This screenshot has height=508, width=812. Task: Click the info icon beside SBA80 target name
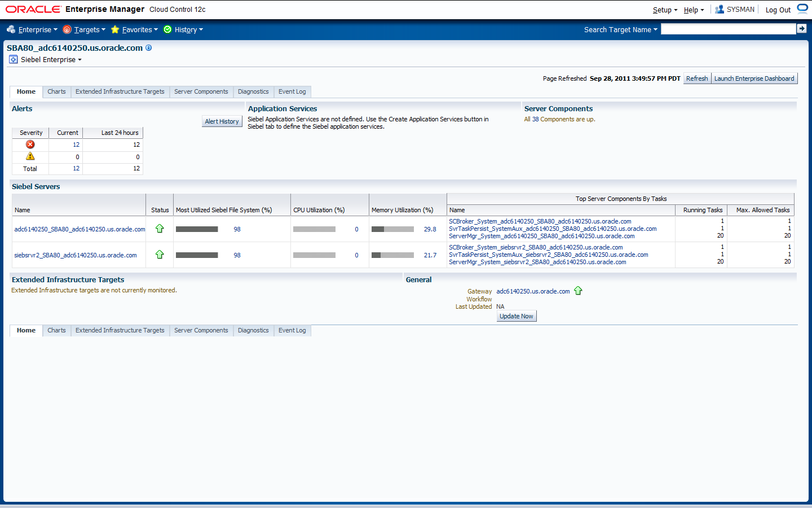click(149, 48)
